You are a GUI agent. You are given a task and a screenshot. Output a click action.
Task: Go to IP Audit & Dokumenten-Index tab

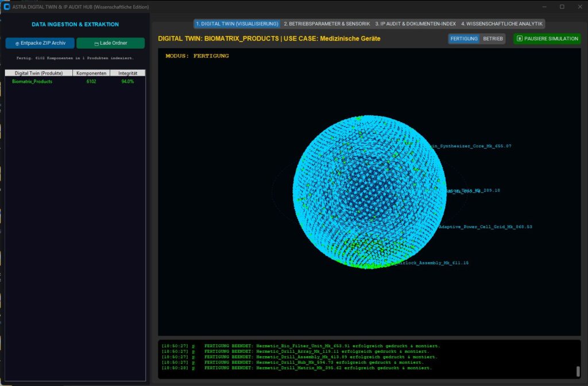(415, 24)
